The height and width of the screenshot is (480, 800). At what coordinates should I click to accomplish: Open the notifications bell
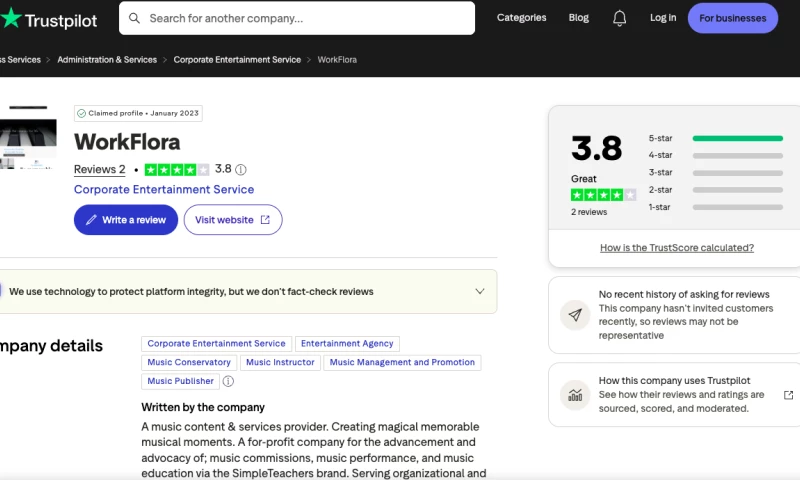(x=619, y=18)
